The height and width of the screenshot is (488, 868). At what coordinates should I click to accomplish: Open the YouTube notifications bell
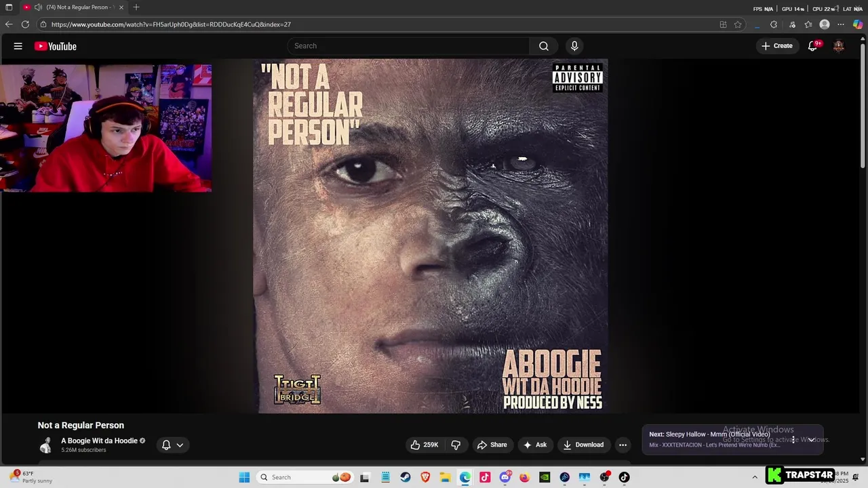click(812, 46)
